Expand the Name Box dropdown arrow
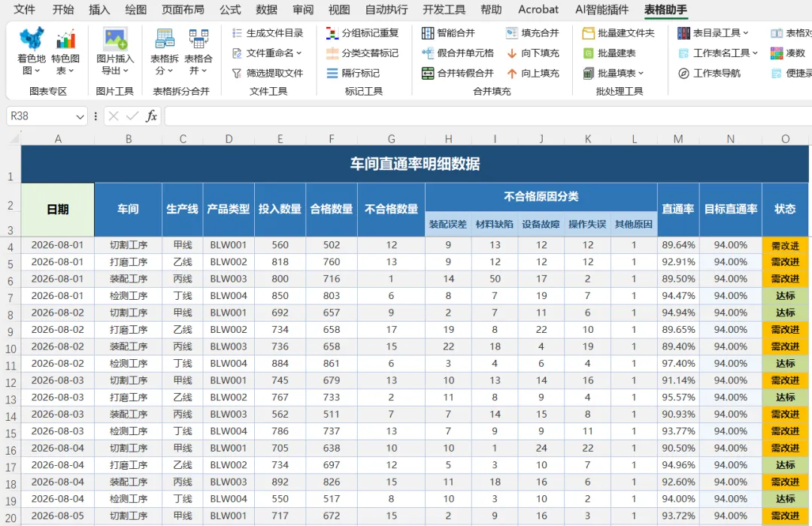This screenshot has height=526, width=812. pos(80,116)
